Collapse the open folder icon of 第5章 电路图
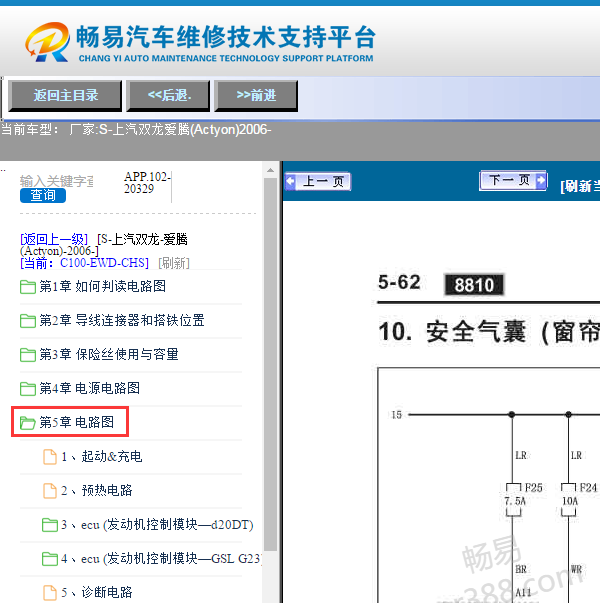The width and height of the screenshot is (600, 603). tap(28, 423)
